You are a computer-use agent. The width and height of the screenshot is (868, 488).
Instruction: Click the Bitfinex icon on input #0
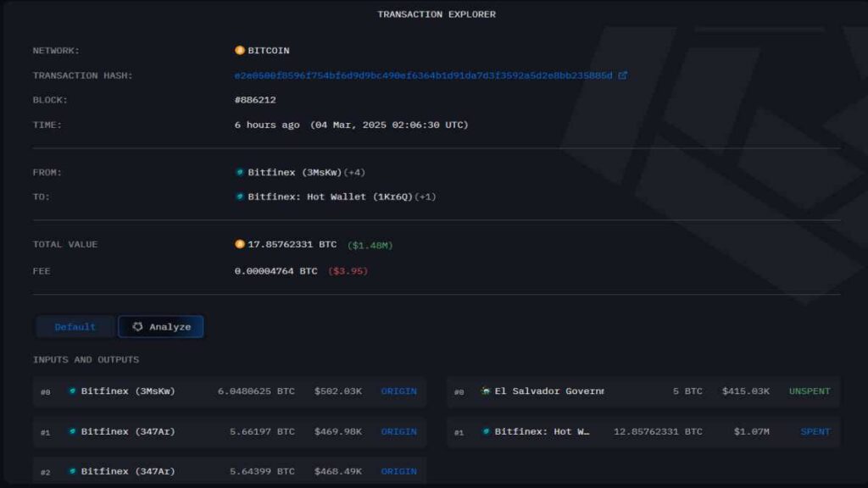coord(73,391)
